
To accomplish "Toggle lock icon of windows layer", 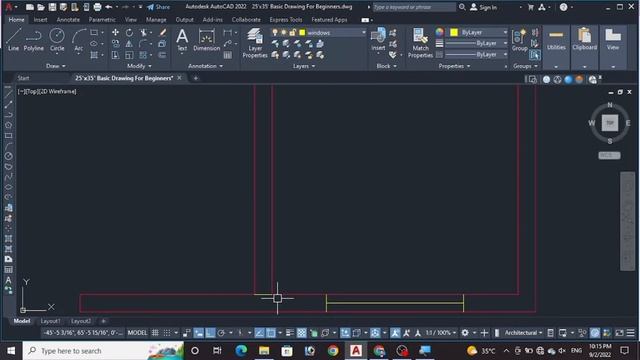I will (x=293, y=33).
